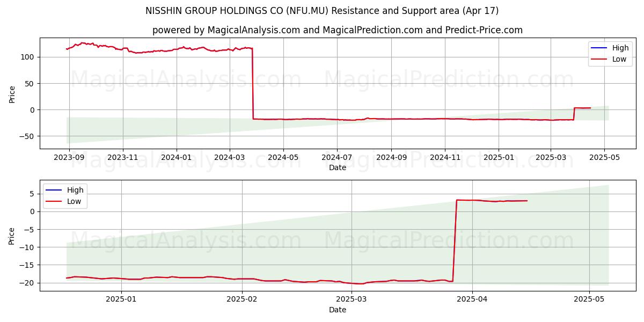The width and height of the screenshot is (644, 322).
Task: Click 'High' in the top chart legend
Action: tap(620, 48)
